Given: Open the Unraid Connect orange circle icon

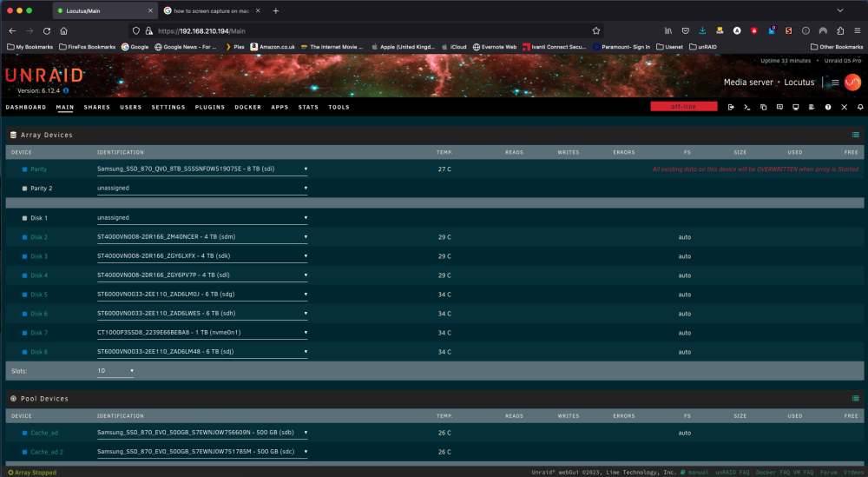Looking at the screenshot, I should (852, 82).
